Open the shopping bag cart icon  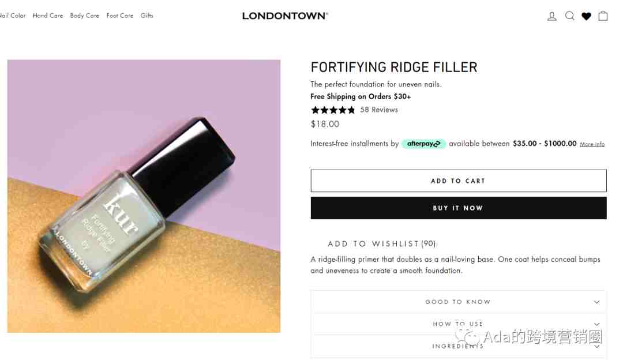[x=603, y=16]
